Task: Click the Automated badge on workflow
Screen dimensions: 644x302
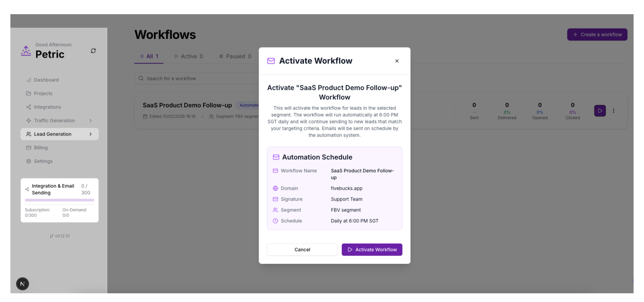Action: click(x=248, y=105)
